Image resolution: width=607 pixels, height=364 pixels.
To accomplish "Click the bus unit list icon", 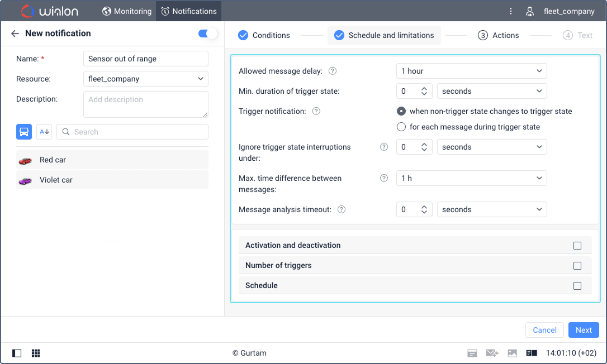I will pos(24,132).
